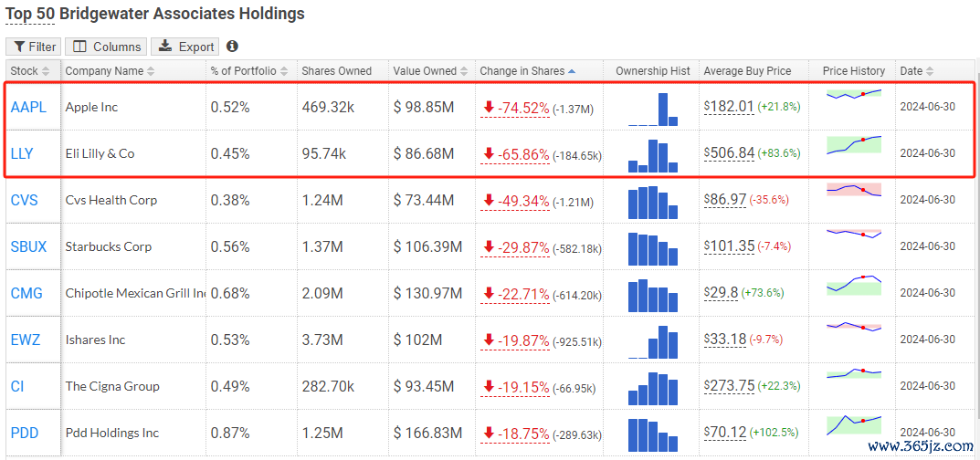Open PDD stock link
The image size is (980, 460).
coord(25,434)
